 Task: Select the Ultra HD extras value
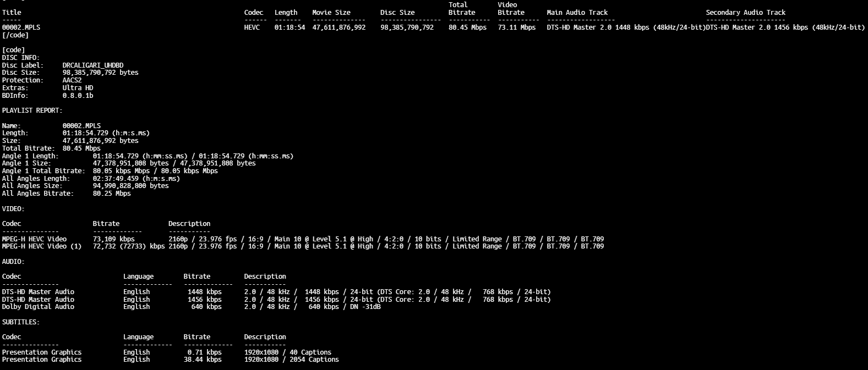coord(78,88)
